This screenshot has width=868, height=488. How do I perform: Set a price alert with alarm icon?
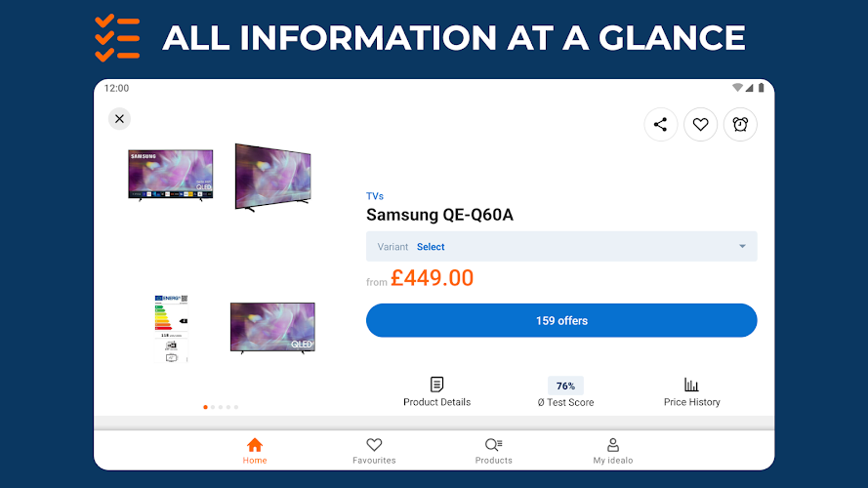tap(740, 124)
